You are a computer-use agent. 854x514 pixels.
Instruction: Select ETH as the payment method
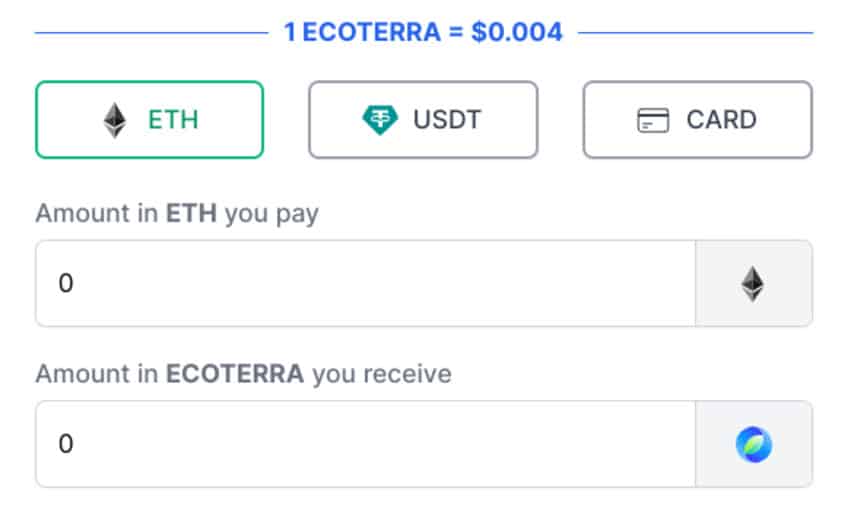click(x=150, y=121)
